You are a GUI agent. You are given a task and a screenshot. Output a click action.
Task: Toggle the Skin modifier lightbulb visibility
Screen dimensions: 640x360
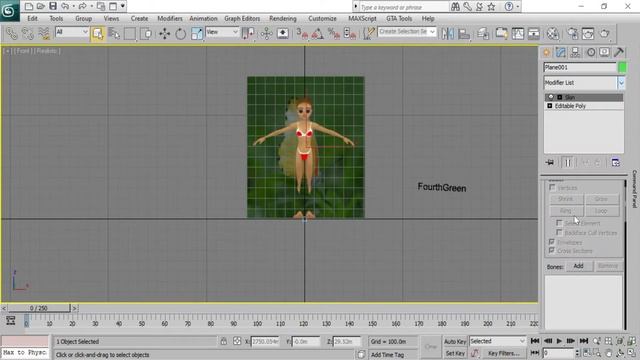click(x=551, y=97)
